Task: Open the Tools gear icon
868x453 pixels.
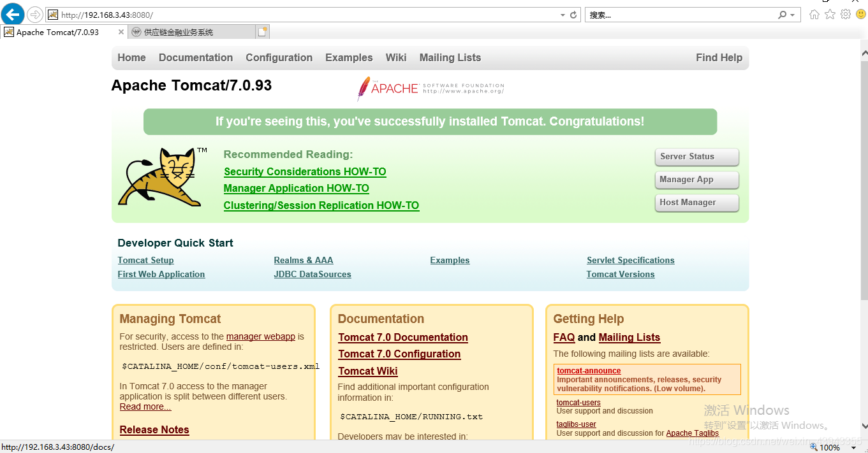Action: click(846, 14)
